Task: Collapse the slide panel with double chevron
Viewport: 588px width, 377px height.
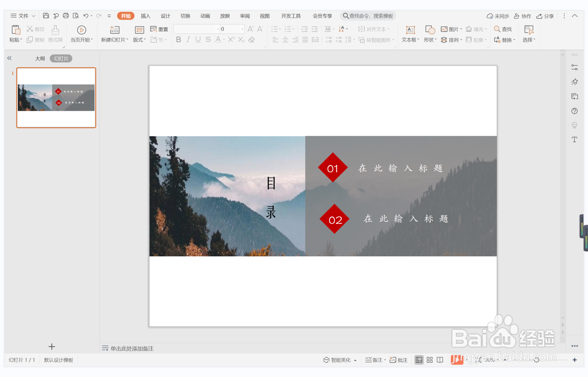Action: click(10, 58)
